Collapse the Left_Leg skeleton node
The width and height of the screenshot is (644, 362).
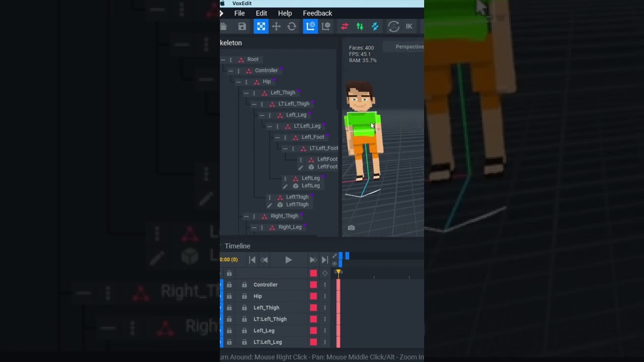(x=262, y=115)
